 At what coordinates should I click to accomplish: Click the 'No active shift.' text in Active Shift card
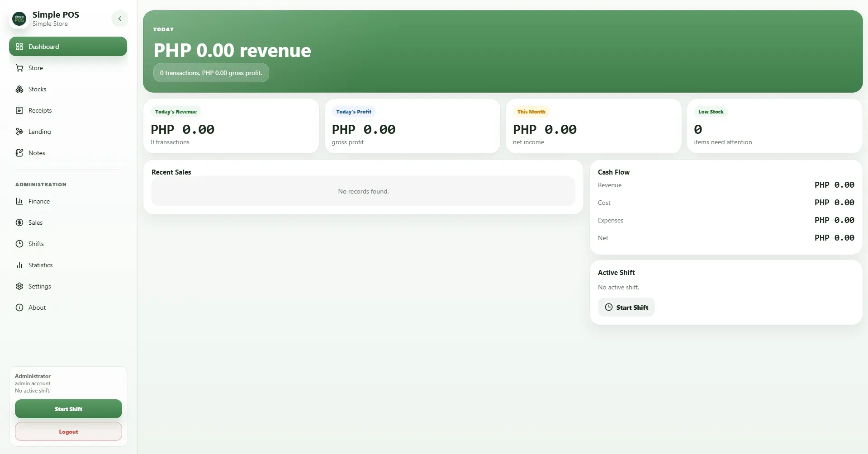(618, 287)
